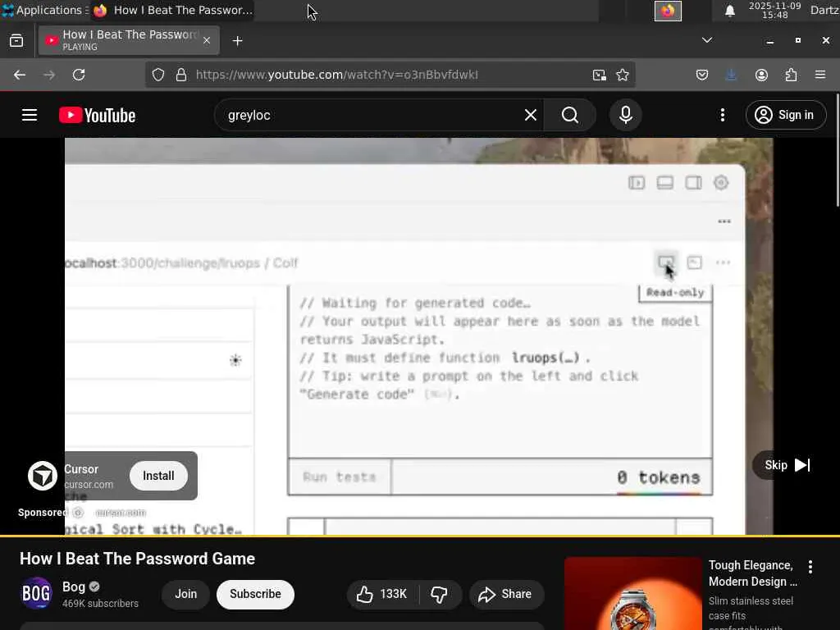Open Firefox account menu
840x630 pixels.
coord(761,75)
